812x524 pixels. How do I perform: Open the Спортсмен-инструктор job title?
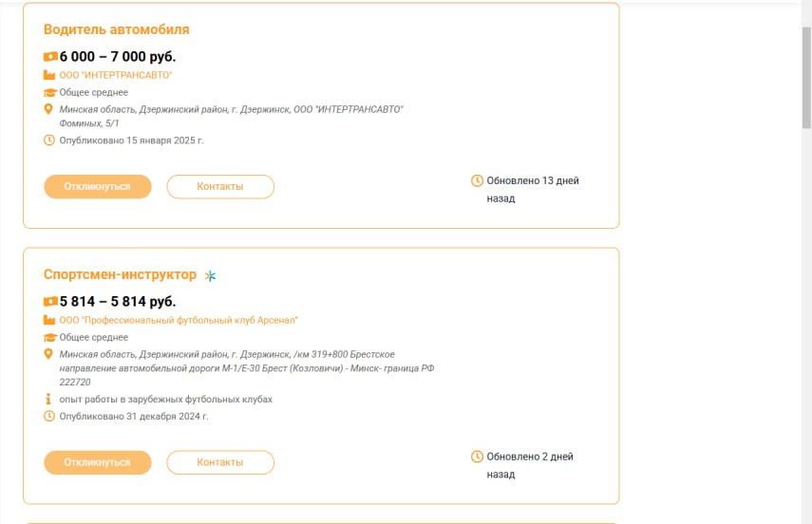click(x=121, y=274)
